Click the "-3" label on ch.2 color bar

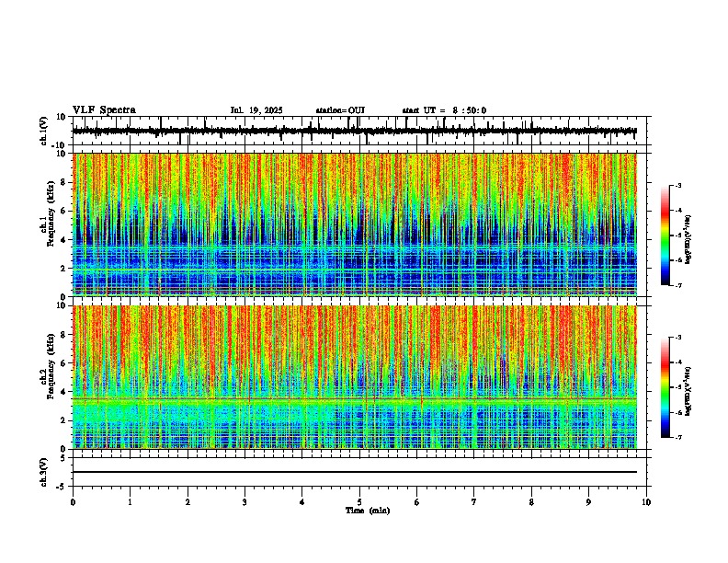pos(678,338)
